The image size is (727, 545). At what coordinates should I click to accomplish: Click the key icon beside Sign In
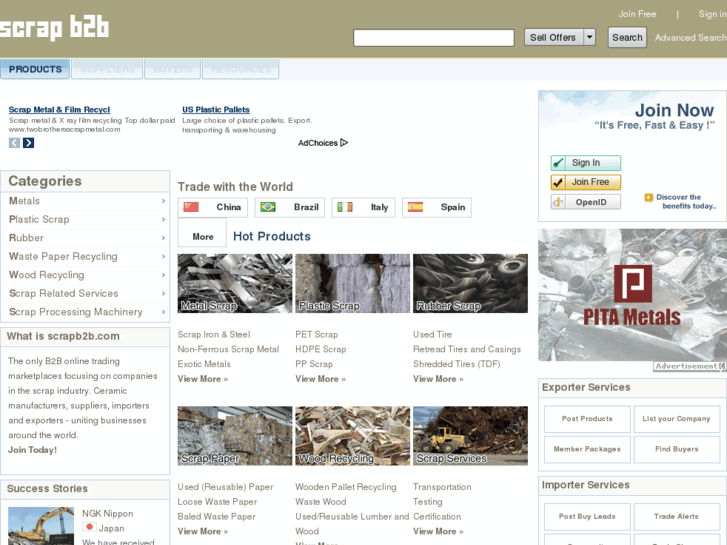pyautogui.click(x=558, y=163)
